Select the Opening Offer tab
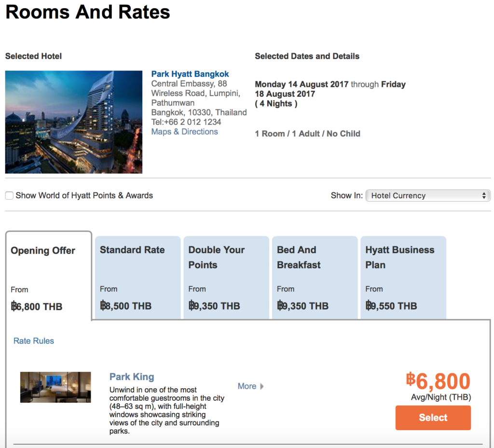 click(x=48, y=275)
